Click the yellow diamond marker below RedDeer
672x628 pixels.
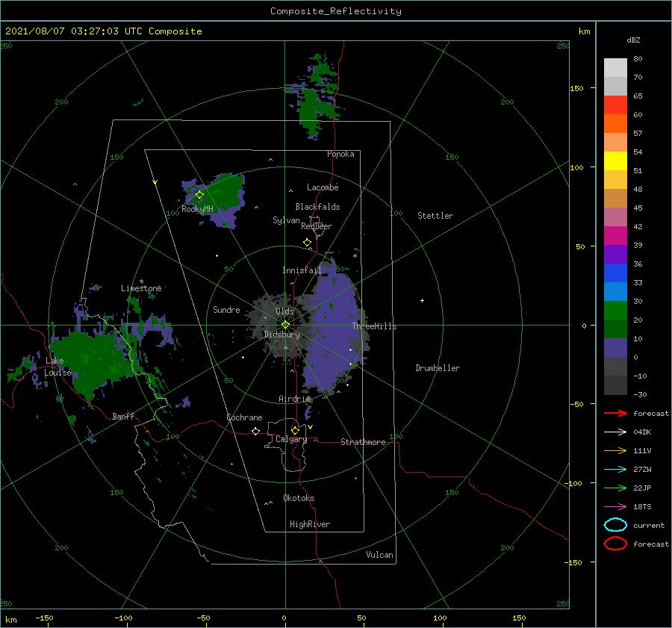(308, 243)
